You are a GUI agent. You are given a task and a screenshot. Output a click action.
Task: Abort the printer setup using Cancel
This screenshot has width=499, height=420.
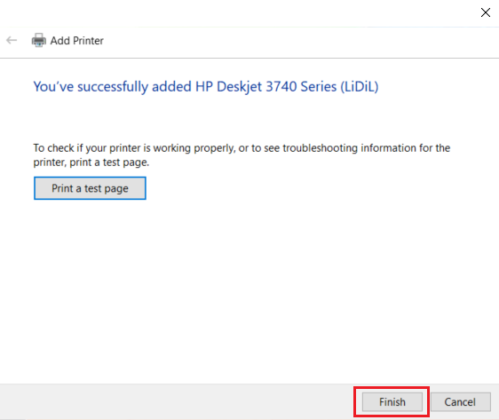click(460, 402)
